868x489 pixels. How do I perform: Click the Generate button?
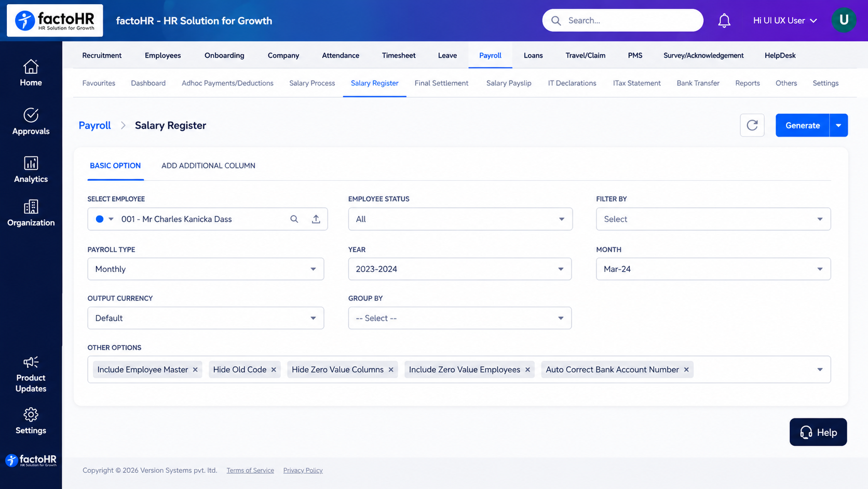tap(803, 125)
